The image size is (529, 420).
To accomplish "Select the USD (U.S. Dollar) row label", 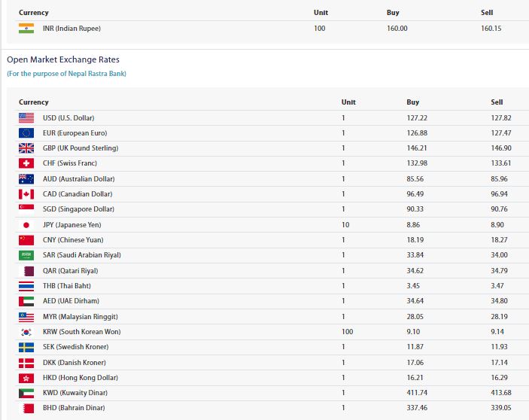I will point(68,118).
